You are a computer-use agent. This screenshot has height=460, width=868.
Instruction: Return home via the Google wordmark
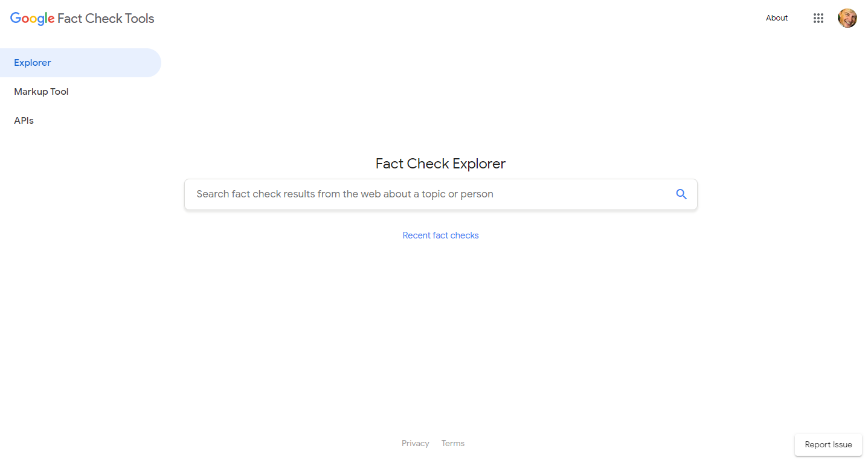31,19
